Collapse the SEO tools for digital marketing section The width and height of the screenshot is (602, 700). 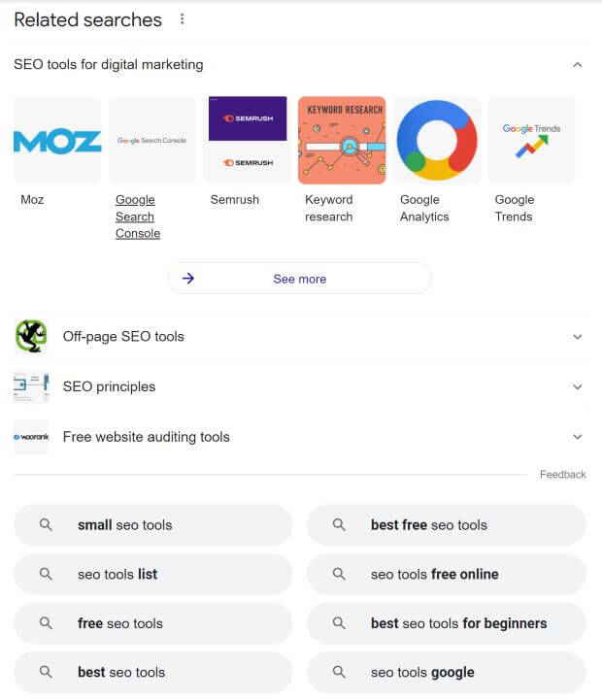578,65
